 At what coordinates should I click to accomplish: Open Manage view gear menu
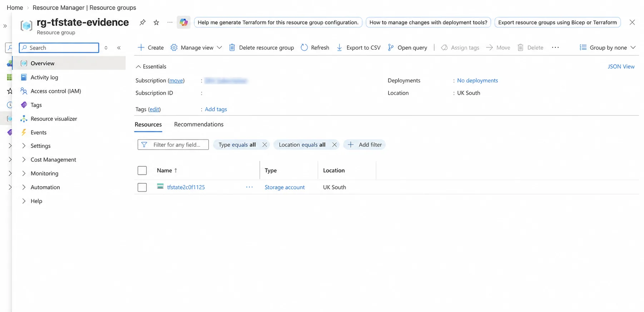pos(196,48)
